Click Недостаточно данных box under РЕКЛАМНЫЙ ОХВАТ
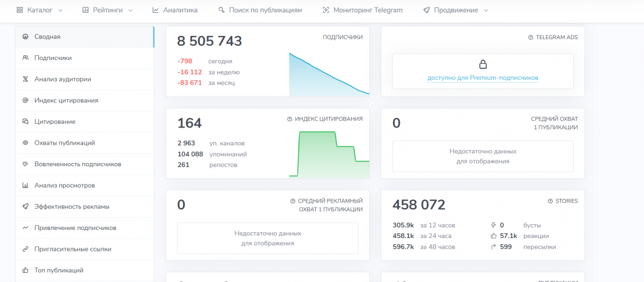 point(267,238)
